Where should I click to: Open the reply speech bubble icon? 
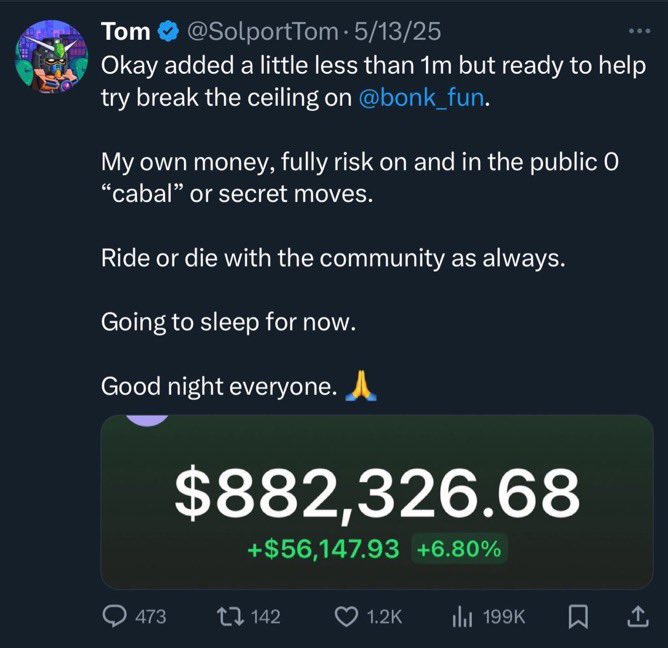[114, 616]
